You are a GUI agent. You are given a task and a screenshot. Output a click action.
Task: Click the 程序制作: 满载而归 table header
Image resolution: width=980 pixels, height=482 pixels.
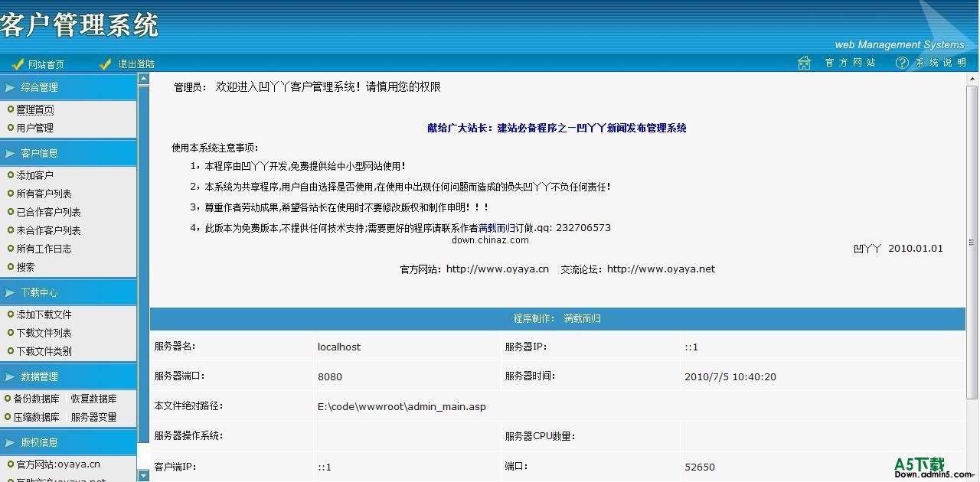557,318
